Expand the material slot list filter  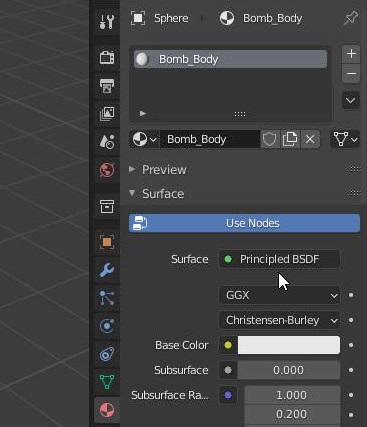pyautogui.click(x=143, y=113)
